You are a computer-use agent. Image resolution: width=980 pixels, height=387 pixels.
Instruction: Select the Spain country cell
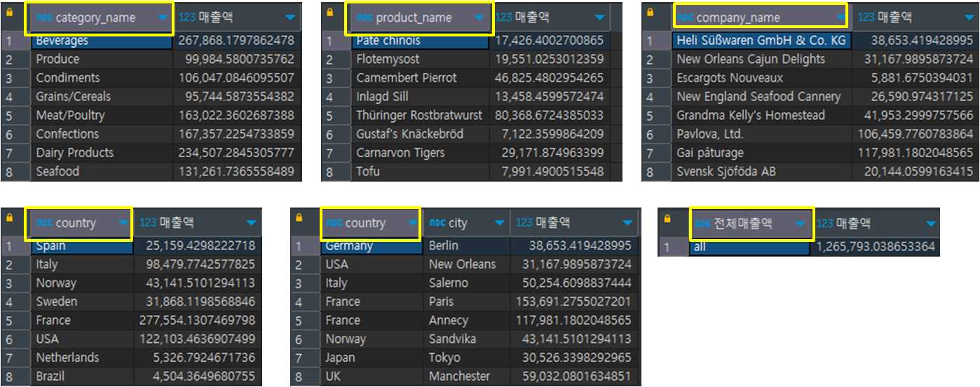[82, 246]
